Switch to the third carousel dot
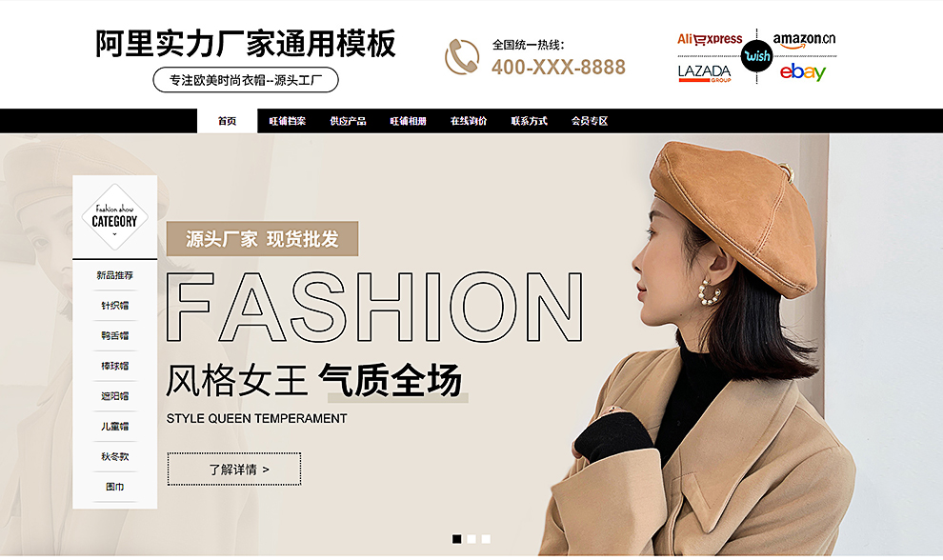The width and height of the screenshot is (943, 560). (486, 539)
